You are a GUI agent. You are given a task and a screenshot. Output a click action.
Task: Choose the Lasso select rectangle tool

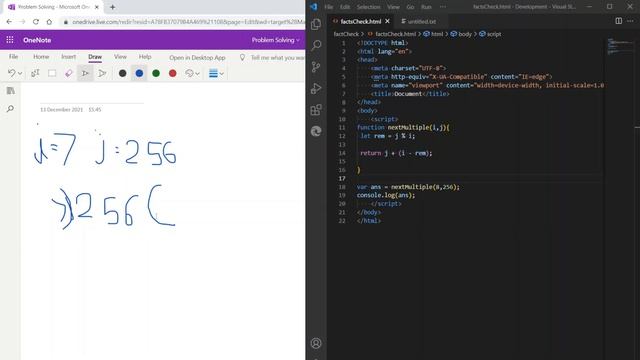click(x=52, y=73)
